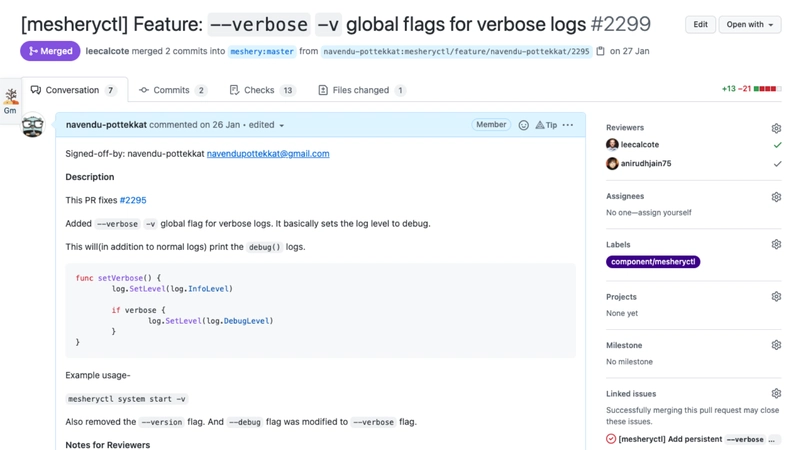Click reviewer leecalcote
The image size is (800, 450).
click(639, 145)
